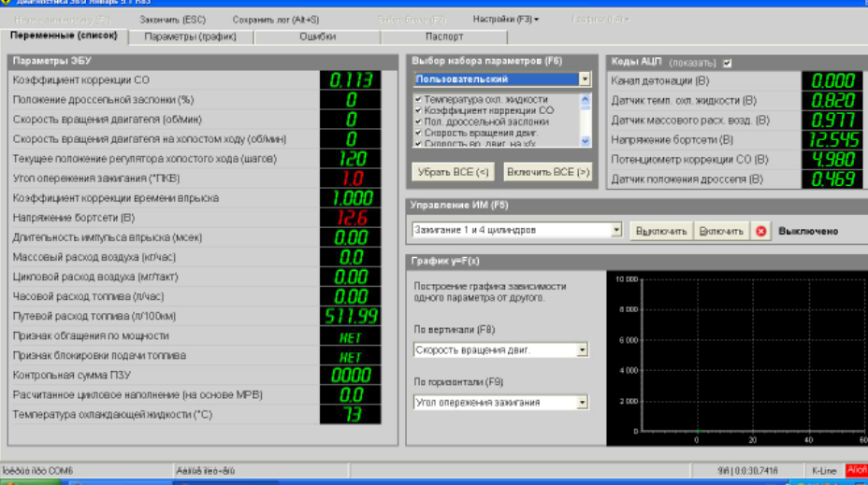Image resolution: width=868 pixels, height=485 pixels.
Task: Open the Настройки (F3) menu
Action: pyautogui.click(x=505, y=19)
